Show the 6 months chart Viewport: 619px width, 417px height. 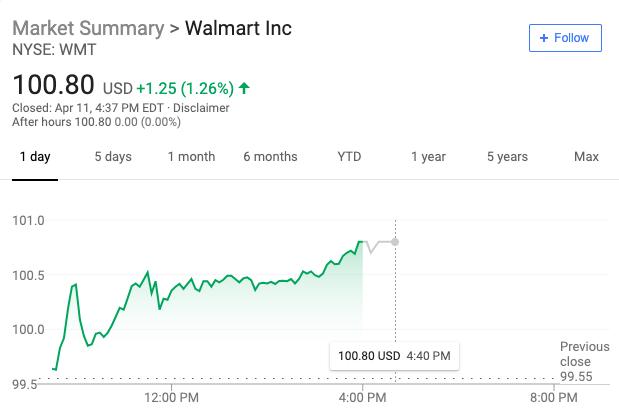270,157
